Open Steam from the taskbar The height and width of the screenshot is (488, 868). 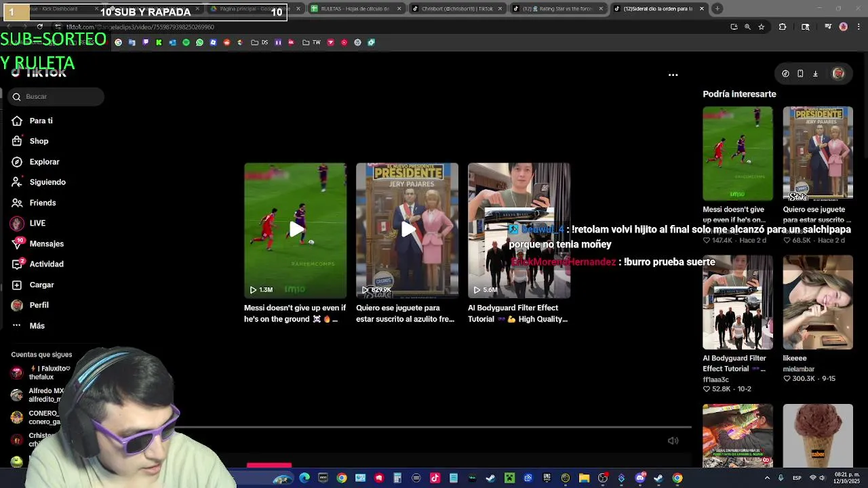(490, 478)
